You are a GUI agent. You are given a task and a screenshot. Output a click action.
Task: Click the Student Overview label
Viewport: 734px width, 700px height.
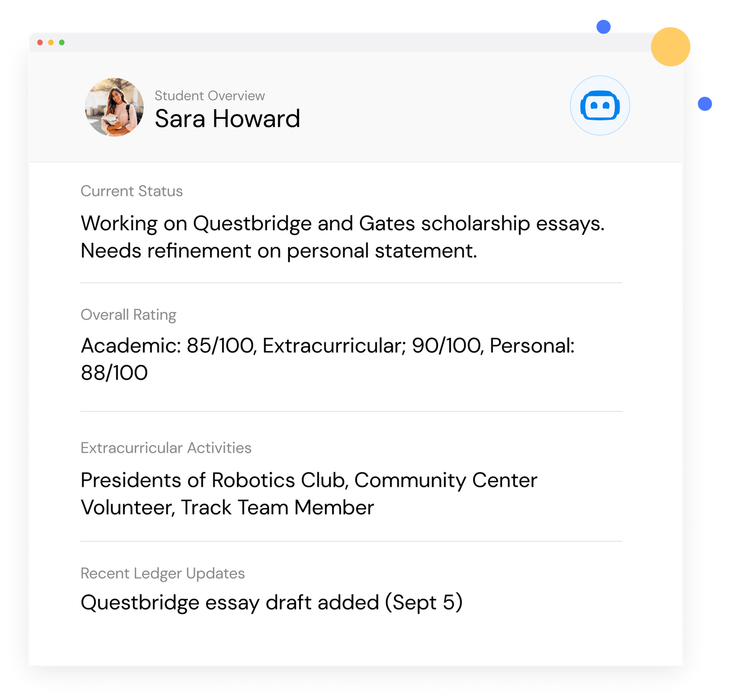tap(210, 96)
